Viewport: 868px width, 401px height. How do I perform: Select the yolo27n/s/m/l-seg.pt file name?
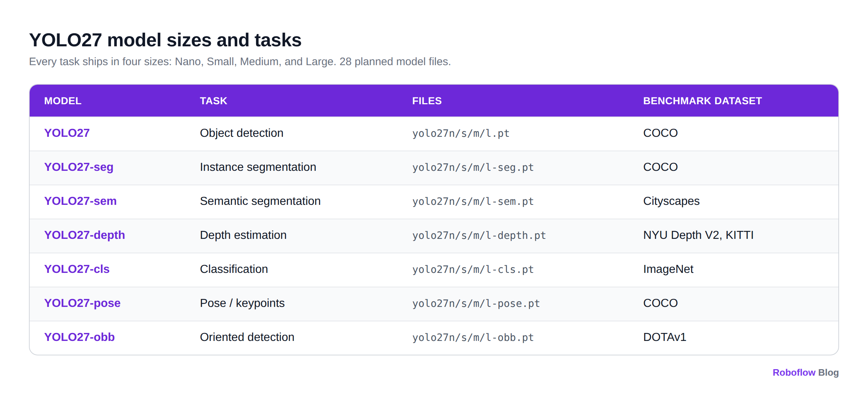(x=473, y=167)
